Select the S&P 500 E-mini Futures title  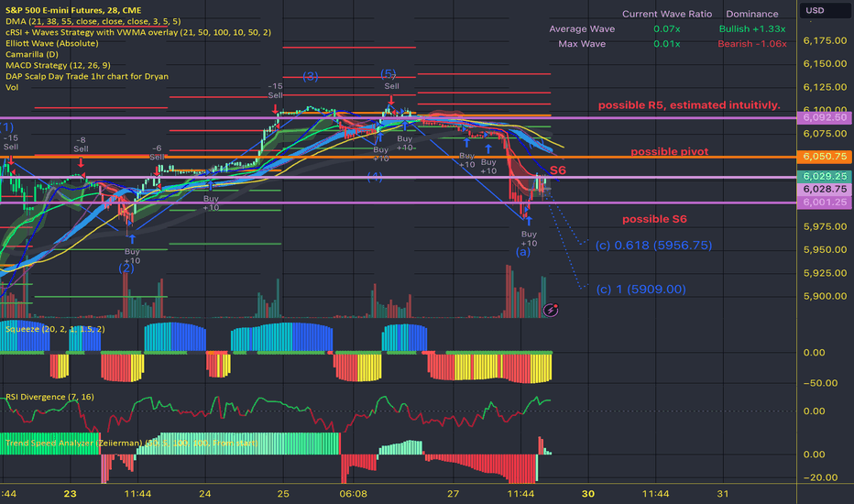(x=73, y=10)
